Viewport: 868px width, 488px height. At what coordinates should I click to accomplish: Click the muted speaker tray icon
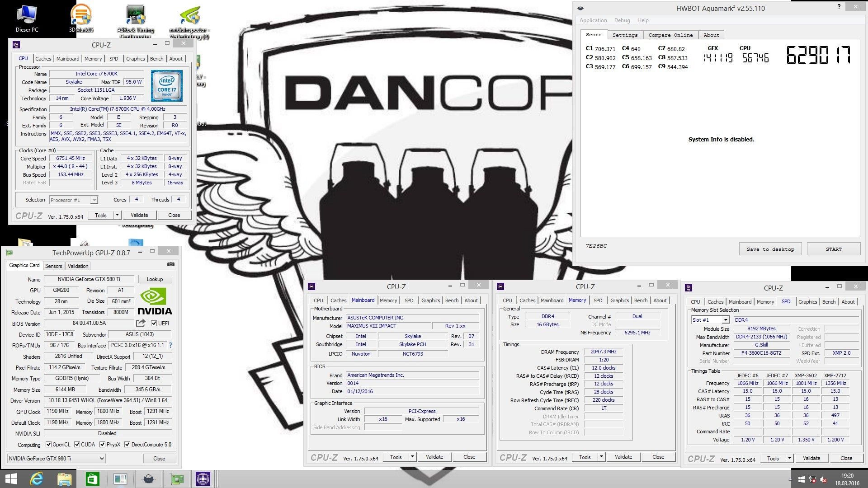pos(823,479)
